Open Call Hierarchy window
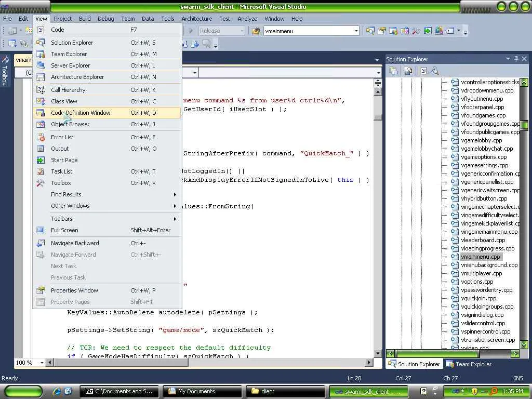Viewport: 532px width, 399px height. coord(108,90)
